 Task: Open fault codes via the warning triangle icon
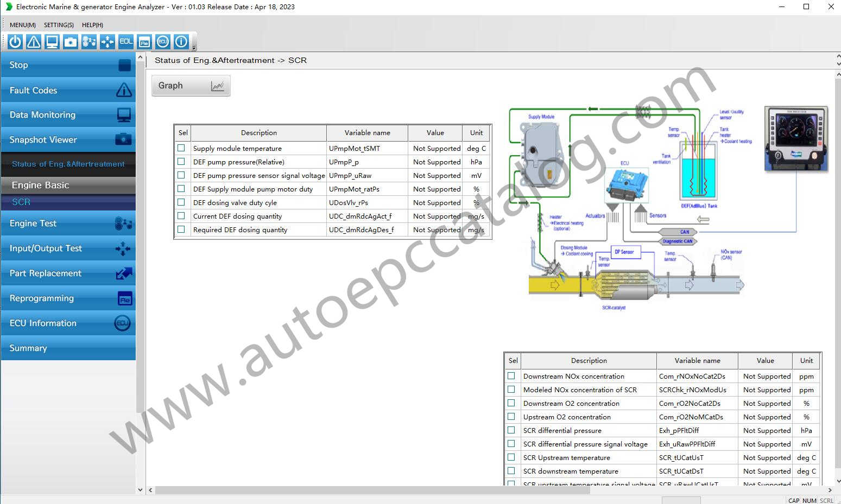pyautogui.click(x=33, y=42)
